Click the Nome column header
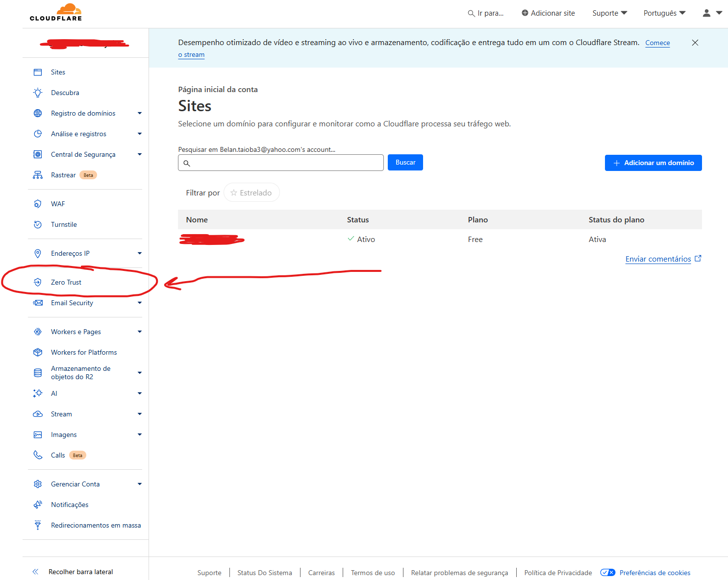Image resolution: width=728 pixels, height=580 pixels. click(x=197, y=219)
